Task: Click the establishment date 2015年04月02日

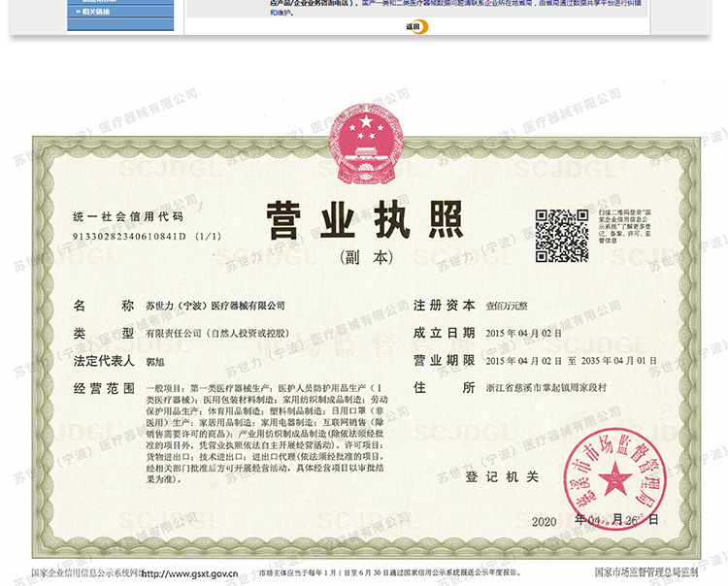Action: coord(524,333)
